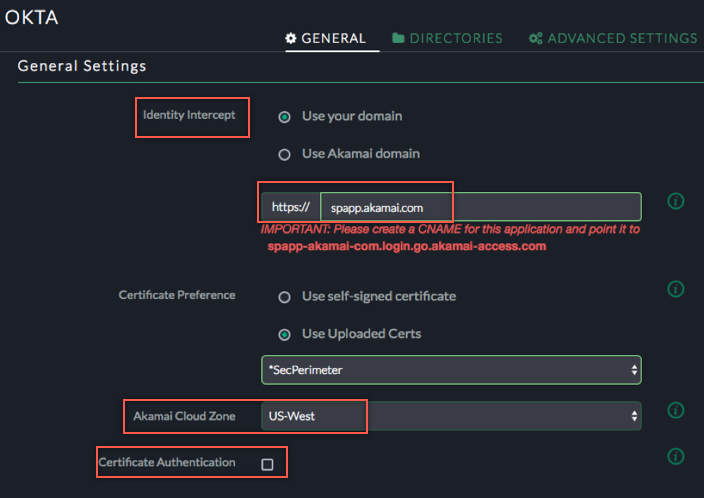Pick the "Use Uploaded Certs" radio option
This screenshot has height=498, width=704.
click(x=285, y=334)
